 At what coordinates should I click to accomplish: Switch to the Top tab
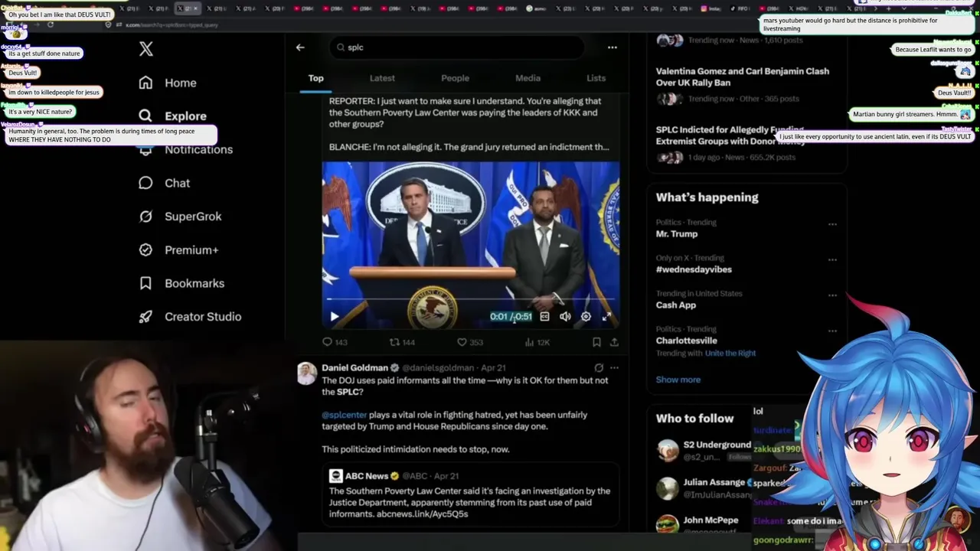tap(315, 78)
